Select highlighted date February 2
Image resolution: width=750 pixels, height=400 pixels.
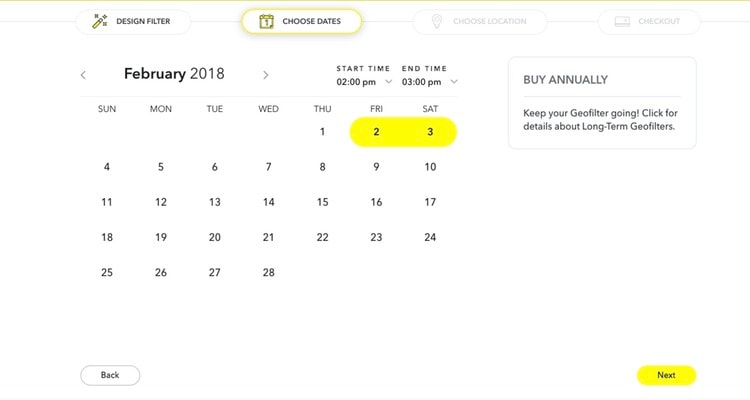click(376, 132)
